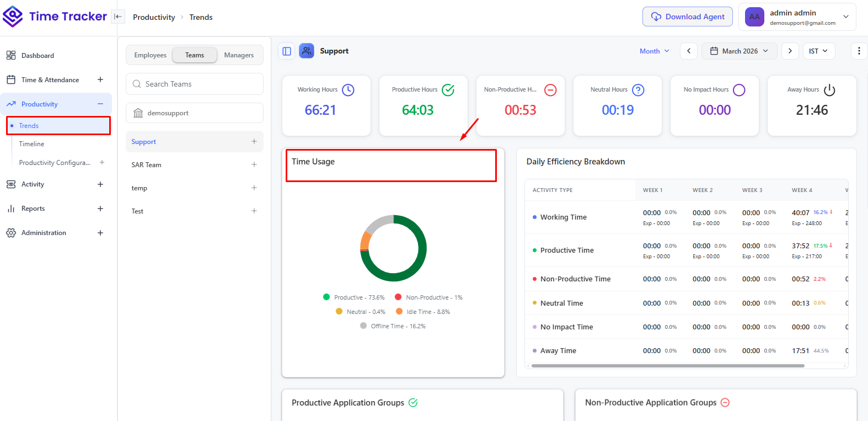Expand the Activity menu
Viewport: 868px width, 421px height.
[100, 184]
